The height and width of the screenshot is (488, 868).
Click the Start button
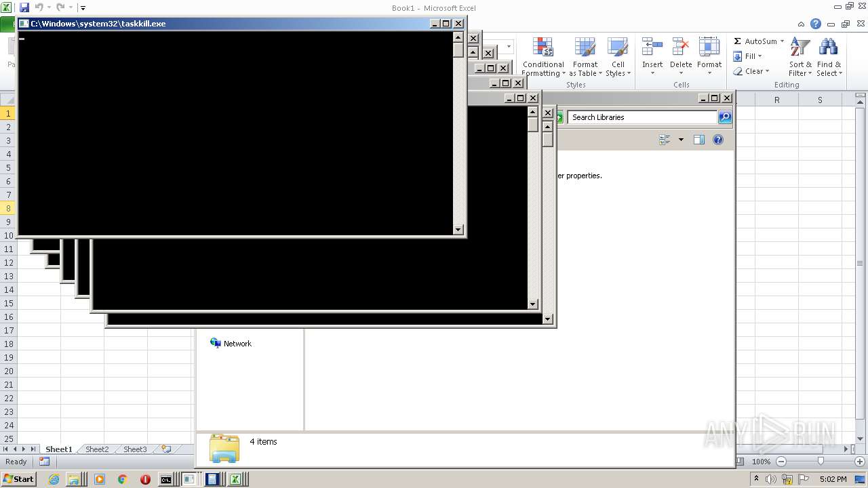pyautogui.click(x=18, y=479)
